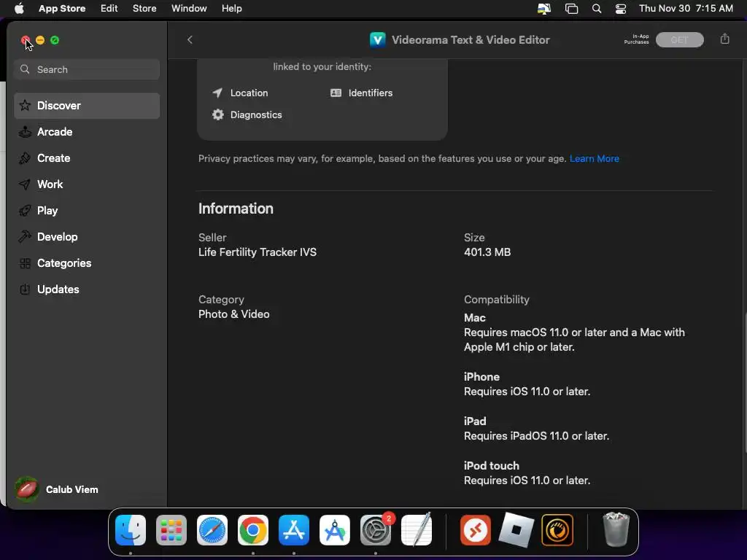Click the Information section heading

point(236,208)
